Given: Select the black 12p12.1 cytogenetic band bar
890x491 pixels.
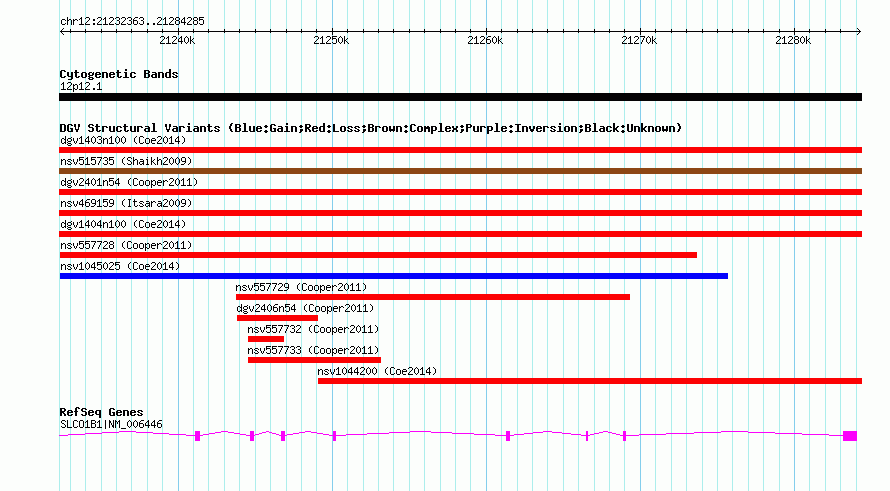Looking at the screenshot, I should coord(460,97).
